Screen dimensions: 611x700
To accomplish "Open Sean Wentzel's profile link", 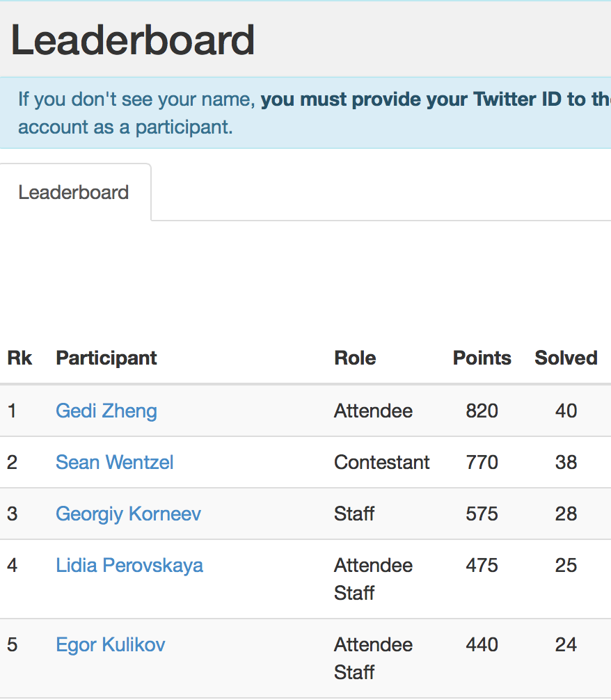I will (x=115, y=463).
